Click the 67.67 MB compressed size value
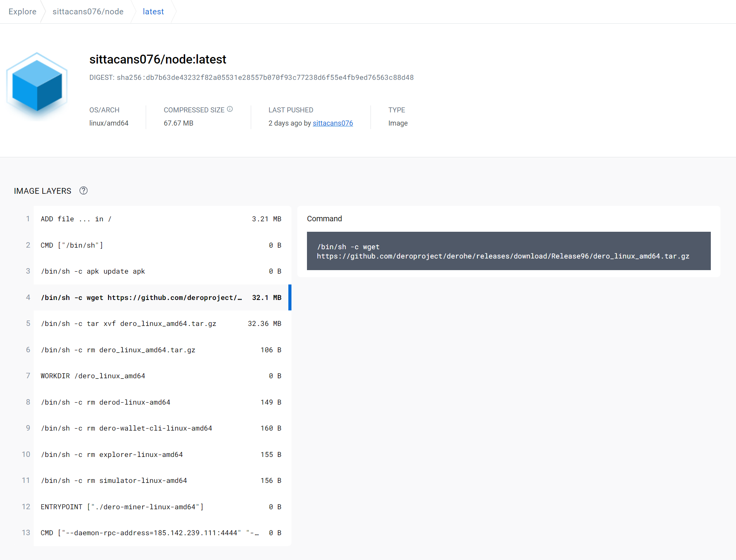Screen dimensions: 736x560 (179, 123)
